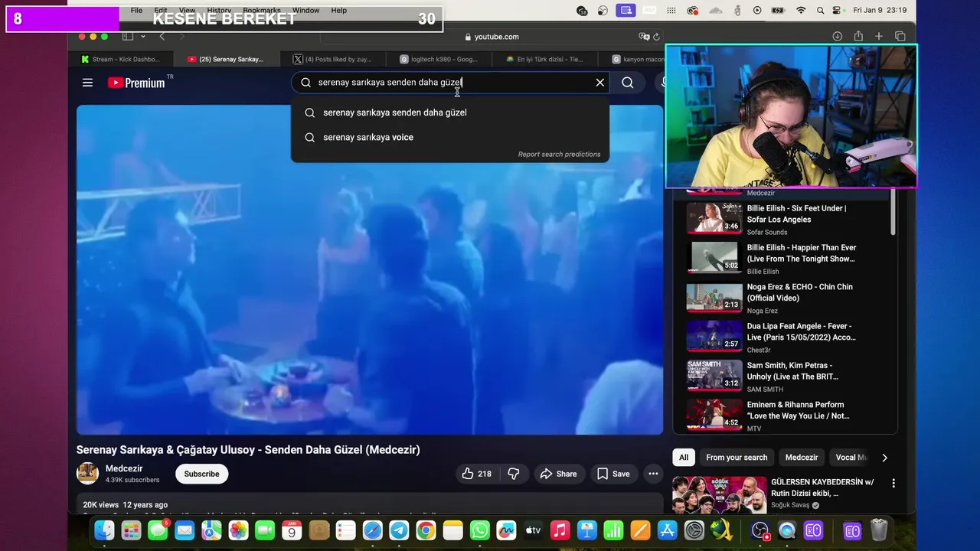
Task: Open GÜLERSEN KAYBEDERSİN video thumbnail
Action: [x=720, y=496]
